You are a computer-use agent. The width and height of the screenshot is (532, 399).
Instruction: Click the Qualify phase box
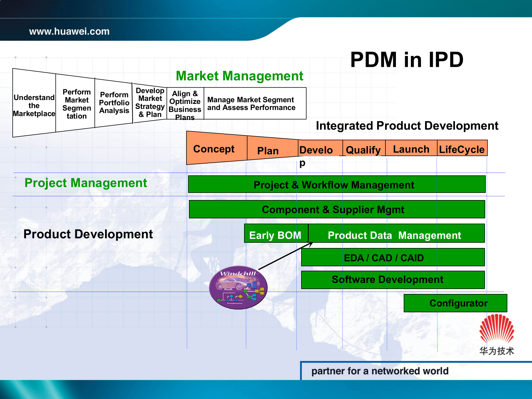(363, 150)
